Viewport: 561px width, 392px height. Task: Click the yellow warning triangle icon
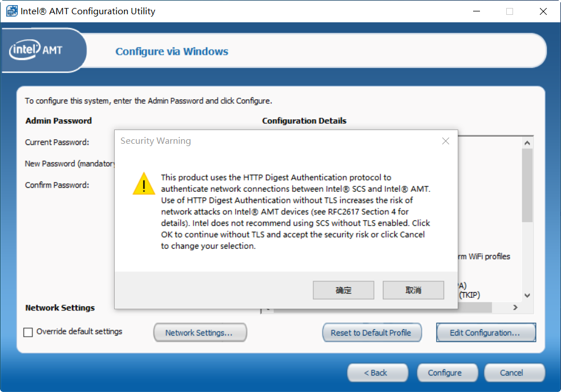tap(143, 184)
